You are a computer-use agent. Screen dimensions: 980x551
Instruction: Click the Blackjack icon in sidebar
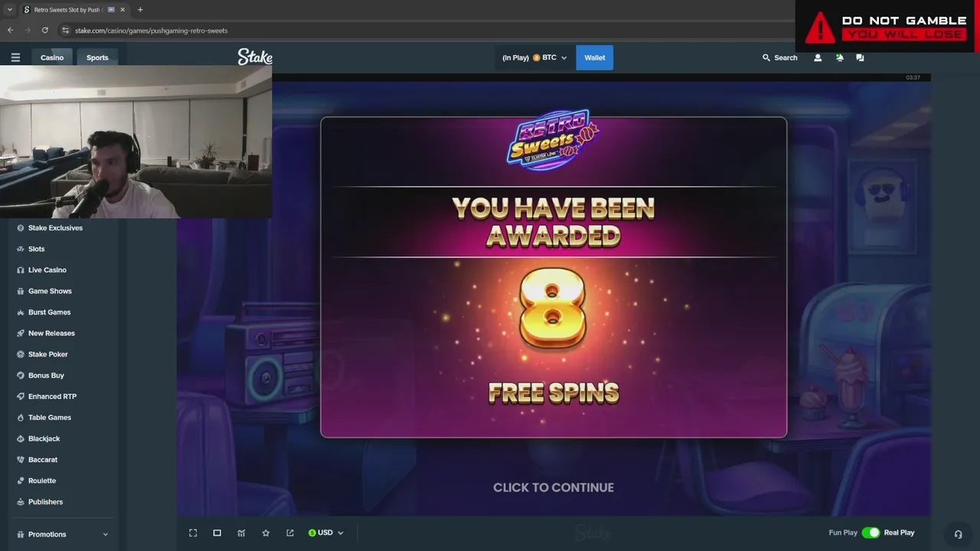(x=21, y=439)
